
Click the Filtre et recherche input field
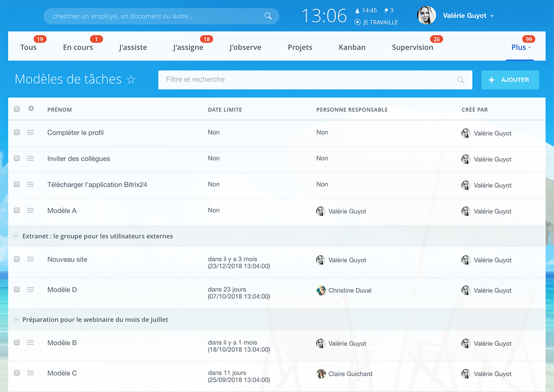tap(305, 80)
